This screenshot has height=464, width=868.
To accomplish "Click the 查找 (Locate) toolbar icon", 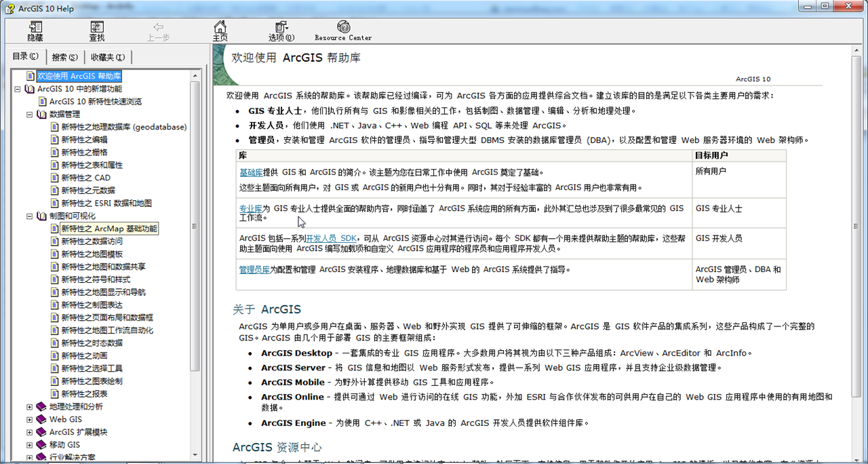I will tap(97, 27).
